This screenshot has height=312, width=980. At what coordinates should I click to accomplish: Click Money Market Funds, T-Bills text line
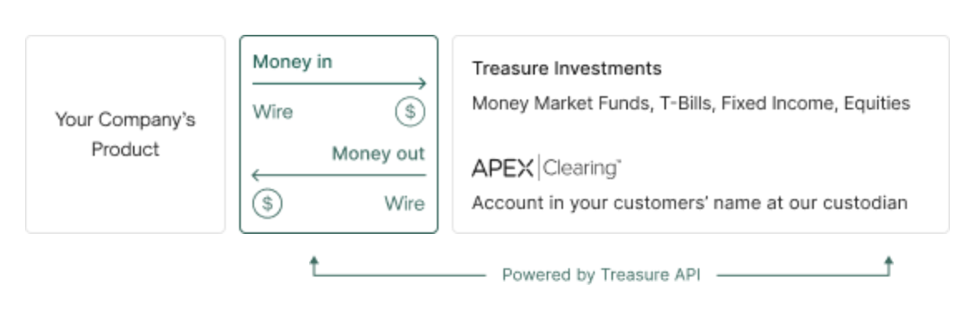click(x=691, y=103)
